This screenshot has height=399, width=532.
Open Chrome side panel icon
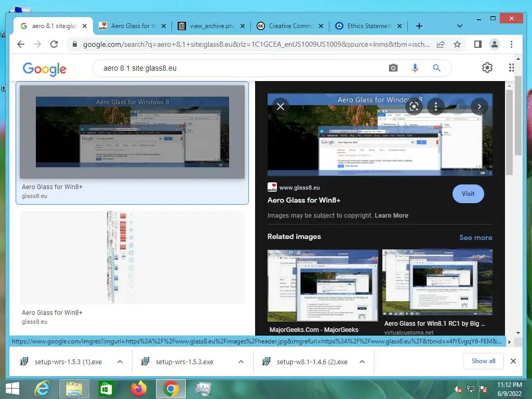pos(478,45)
